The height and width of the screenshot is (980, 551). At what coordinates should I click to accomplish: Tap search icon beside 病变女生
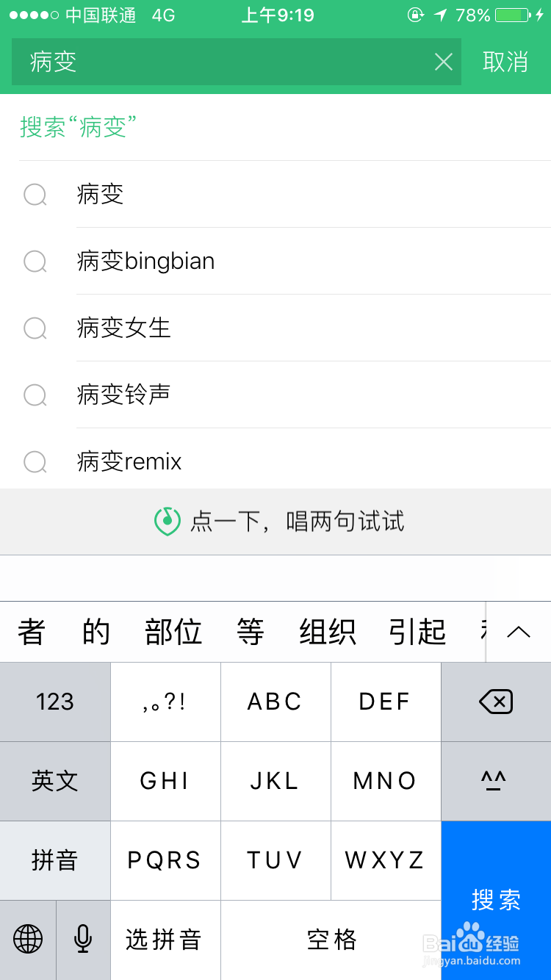coord(35,328)
